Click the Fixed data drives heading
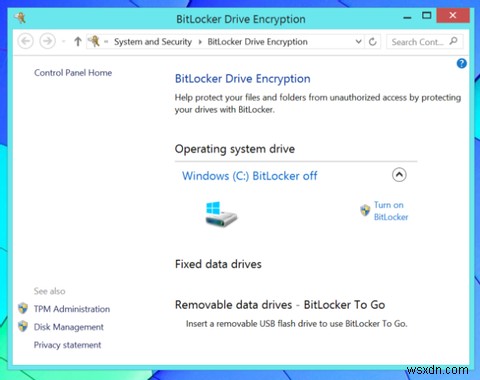 click(218, 264)
